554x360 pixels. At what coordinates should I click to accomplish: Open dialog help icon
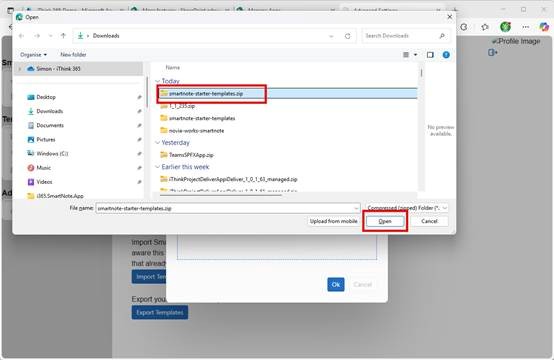pos(446,55)
